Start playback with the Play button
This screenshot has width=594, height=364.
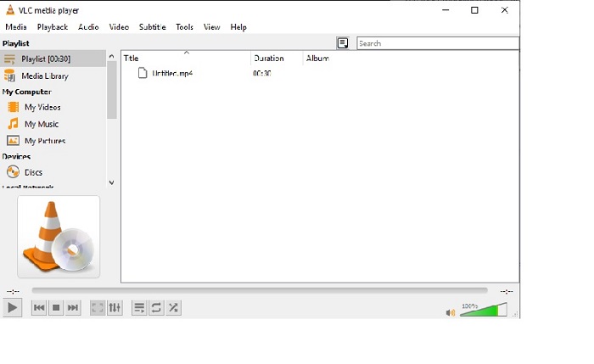click(x=12, y=307)
